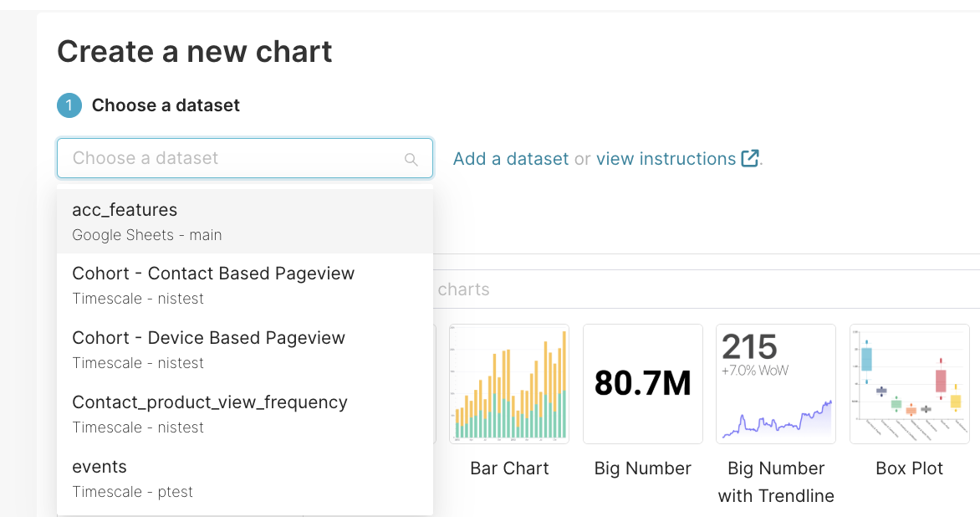Choose the 215 Big Number with Trendline preview

775,384
